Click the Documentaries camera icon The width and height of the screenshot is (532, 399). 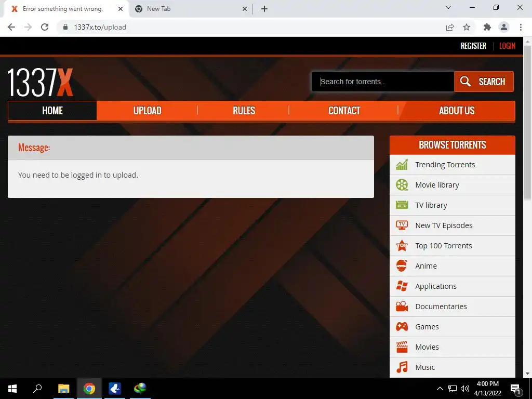pos(402,307)
